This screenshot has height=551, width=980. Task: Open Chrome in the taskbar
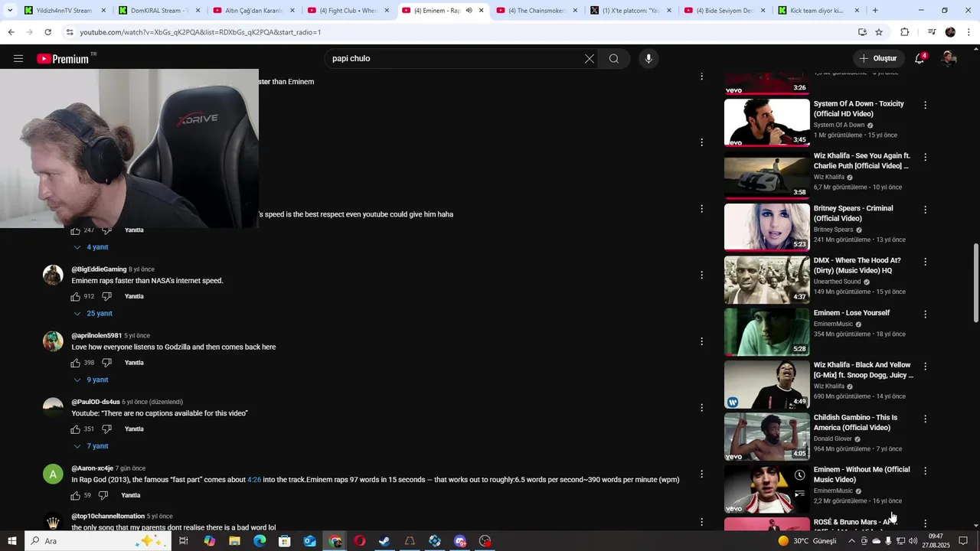[335, 541]
